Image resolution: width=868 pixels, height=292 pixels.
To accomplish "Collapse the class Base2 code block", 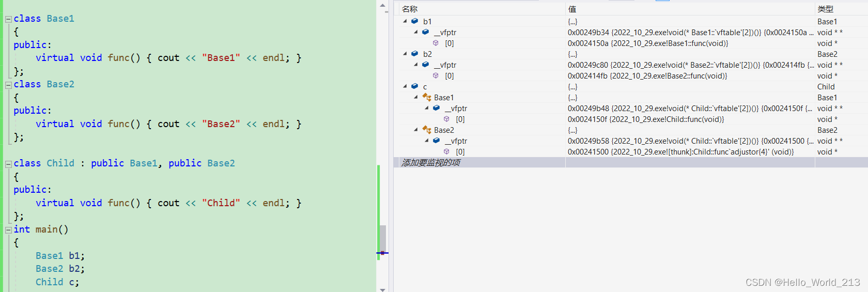I will (8, 85).
